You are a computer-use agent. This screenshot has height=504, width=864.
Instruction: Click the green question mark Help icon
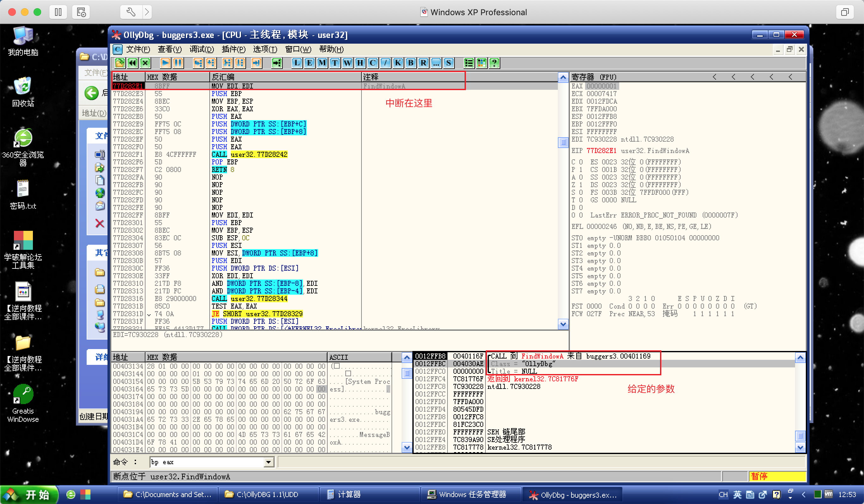coord(494,63)
